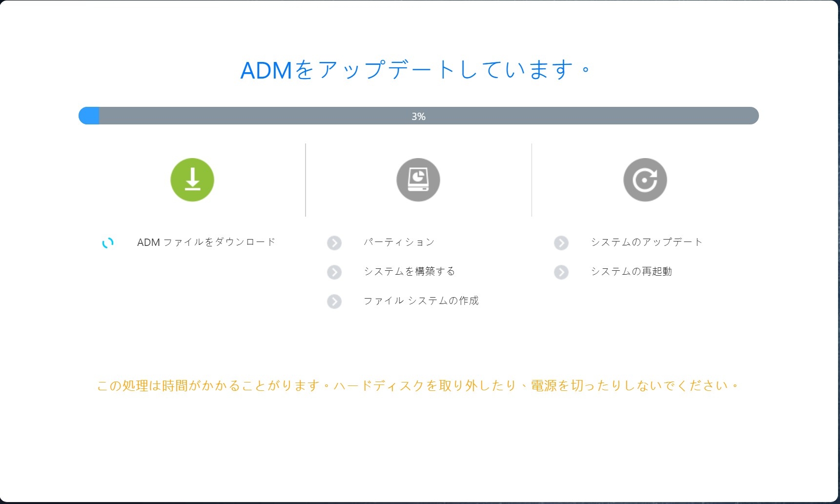
Task: Select the システムのアップデート step label
Action: coord(646,242)
